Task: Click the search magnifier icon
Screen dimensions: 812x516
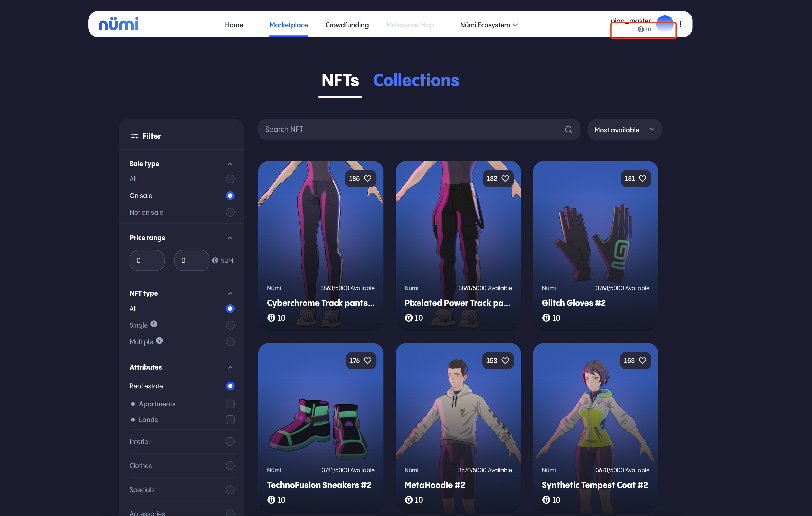Action: (x=568, y=130)
